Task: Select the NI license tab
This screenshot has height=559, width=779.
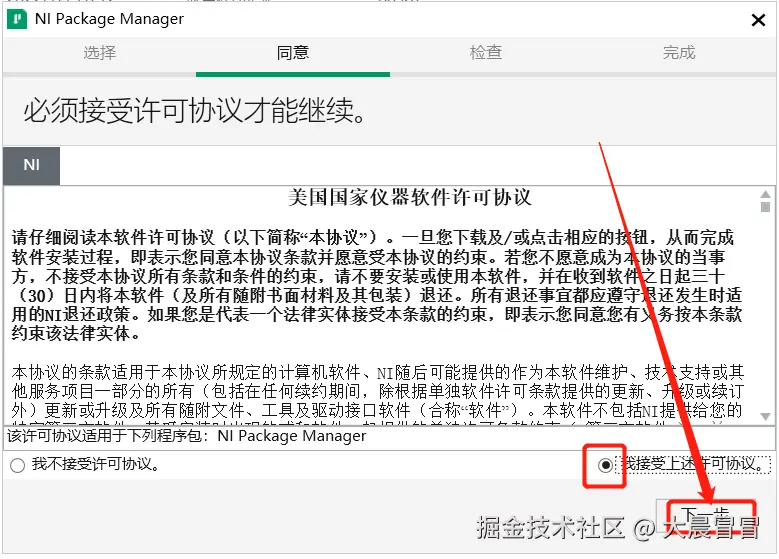Action: tap(31, 165)
